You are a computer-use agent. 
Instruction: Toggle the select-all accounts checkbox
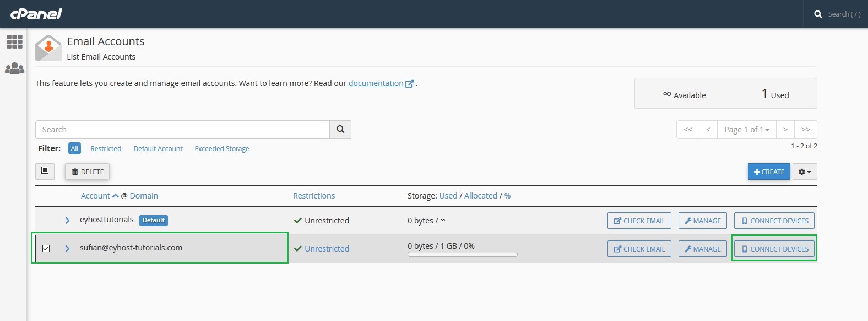[x=45, y=171]
